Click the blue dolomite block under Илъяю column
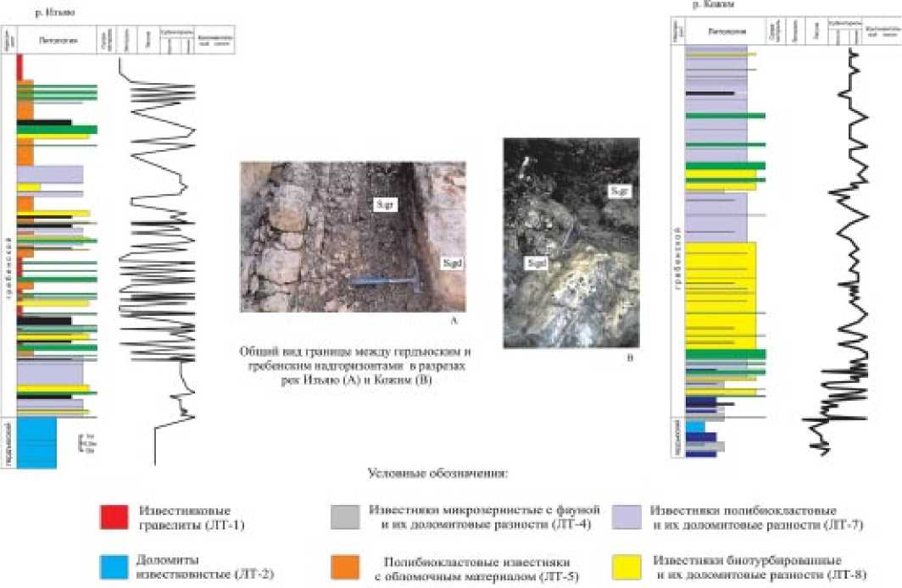Screen dimensions: 902x588 36,442
